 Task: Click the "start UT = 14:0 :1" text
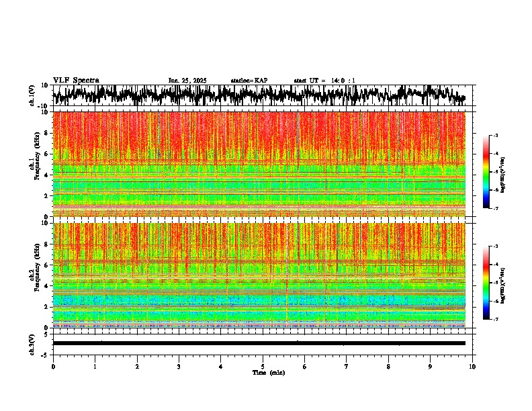[324, 81]
